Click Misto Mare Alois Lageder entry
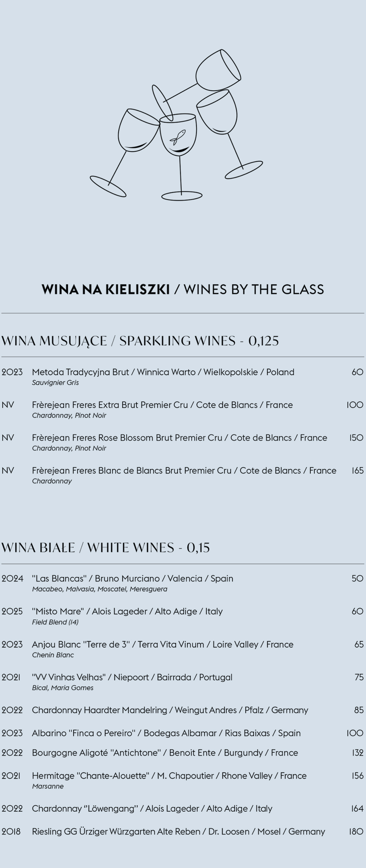This screenshot has height=868, width=366. point(127,611)
